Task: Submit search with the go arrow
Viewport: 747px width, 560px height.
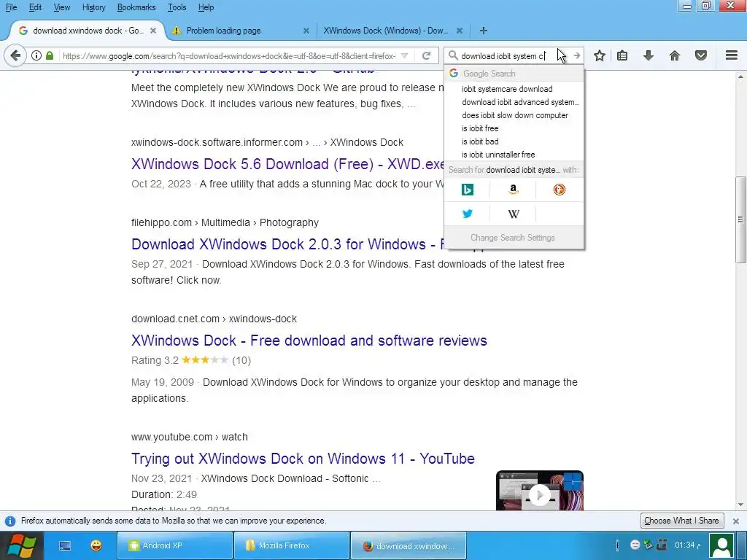Action: click(x=576, y=55)
